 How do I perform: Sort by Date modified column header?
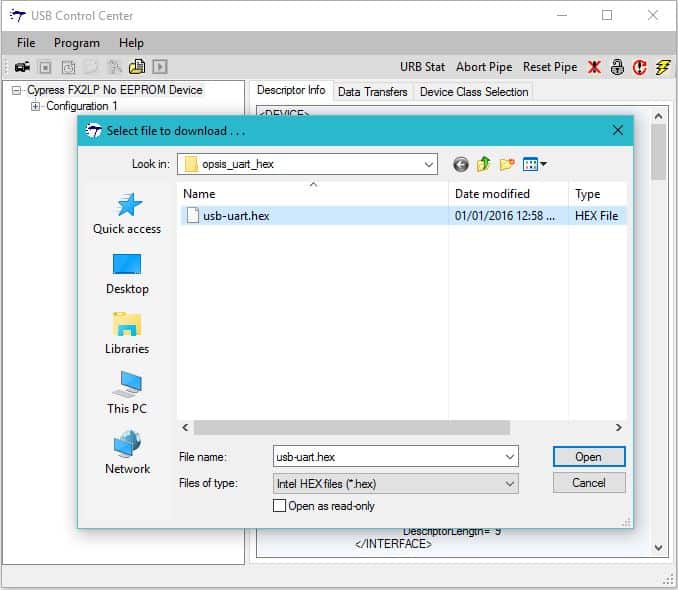(508, 194)
